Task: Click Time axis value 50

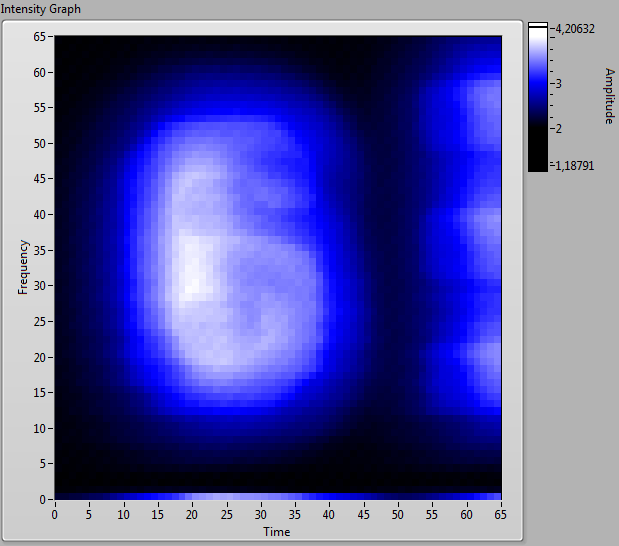Action: (x=398, y=515)
